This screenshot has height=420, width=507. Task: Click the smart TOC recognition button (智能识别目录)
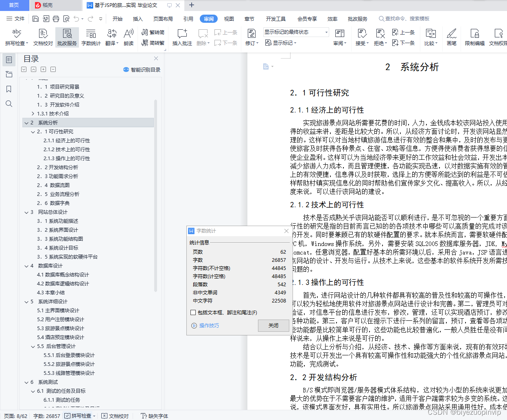tap(142, 70)
